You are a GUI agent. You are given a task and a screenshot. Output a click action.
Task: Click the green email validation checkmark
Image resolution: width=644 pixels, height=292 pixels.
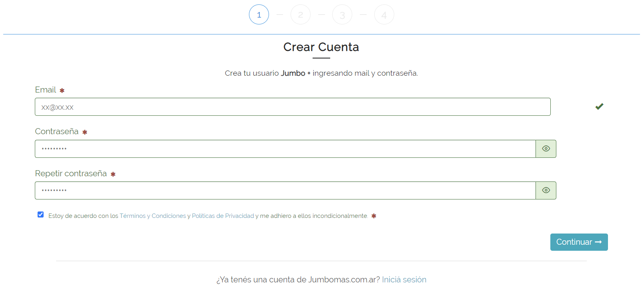click(599, 107)
